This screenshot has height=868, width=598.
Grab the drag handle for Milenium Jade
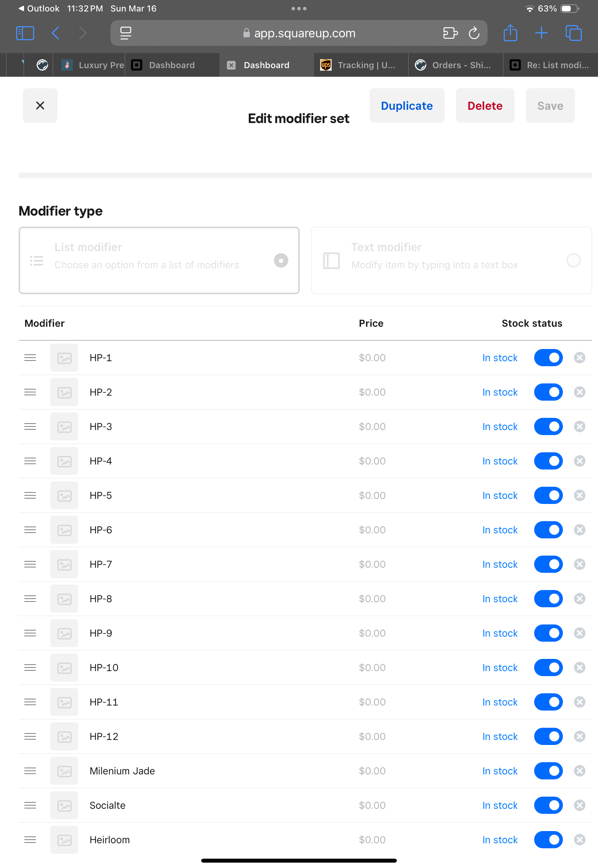(30, 771)
